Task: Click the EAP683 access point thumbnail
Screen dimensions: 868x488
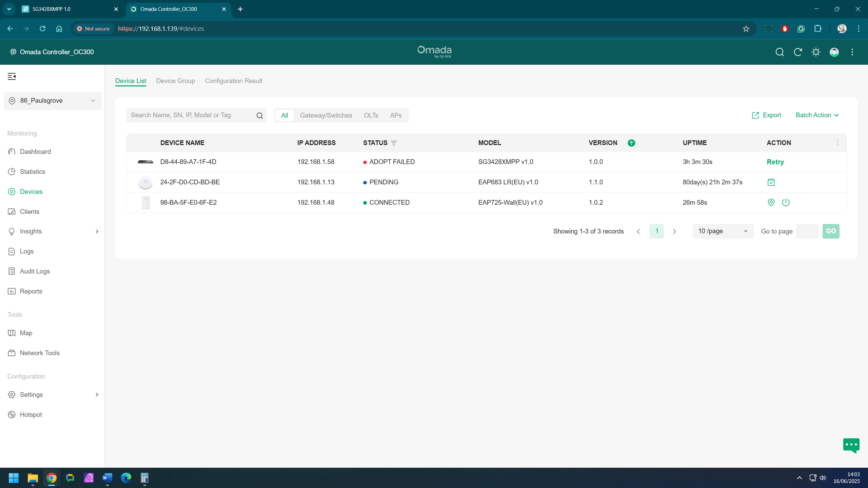Action: coord(145,182)
